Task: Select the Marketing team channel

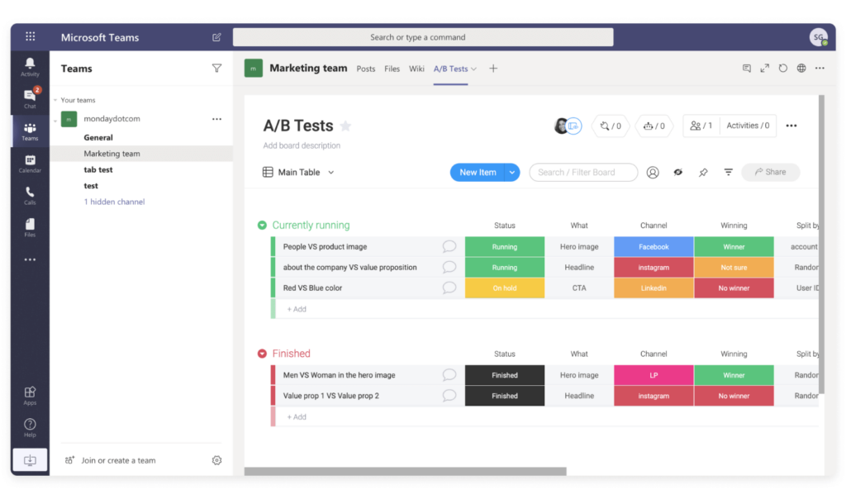Action: 140,153
